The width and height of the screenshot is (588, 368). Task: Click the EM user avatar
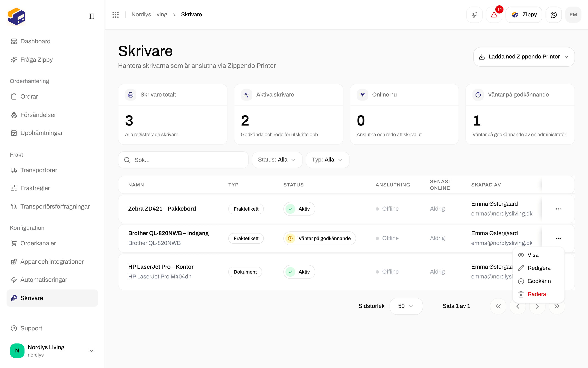click(573, 15)
